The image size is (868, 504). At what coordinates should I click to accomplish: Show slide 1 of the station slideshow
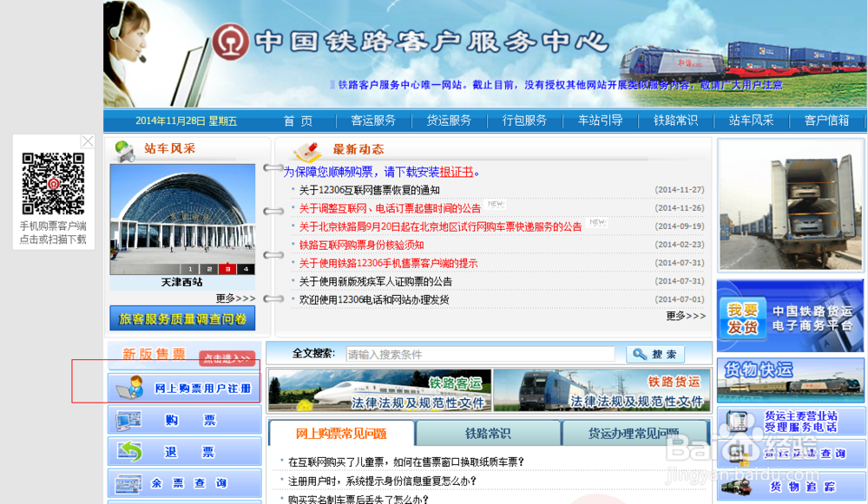(190, 269)
